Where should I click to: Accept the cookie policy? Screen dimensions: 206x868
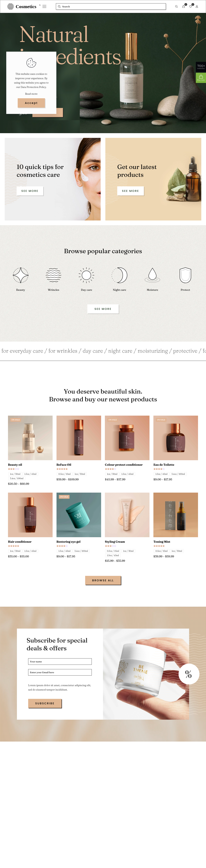pos(31,103)
